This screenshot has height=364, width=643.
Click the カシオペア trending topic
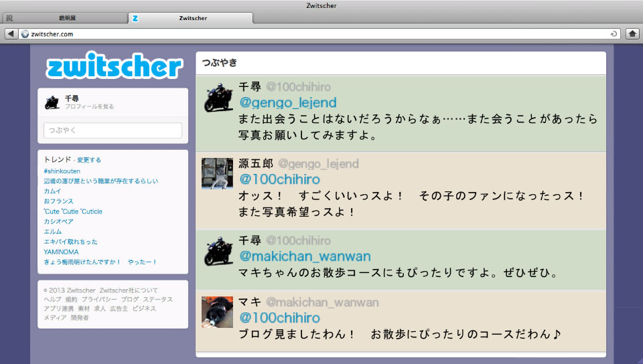(58, 221)
